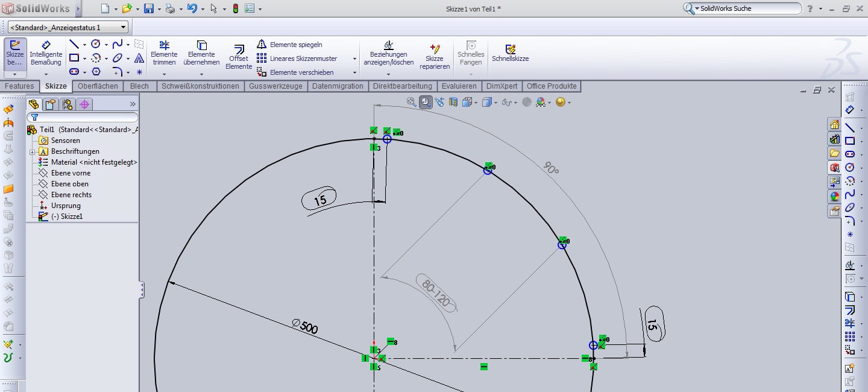Image resolution: width=868 pixels, height=392 pixels.
Task: Switch to the Evaluieren tab
Action: click(459, 86)
